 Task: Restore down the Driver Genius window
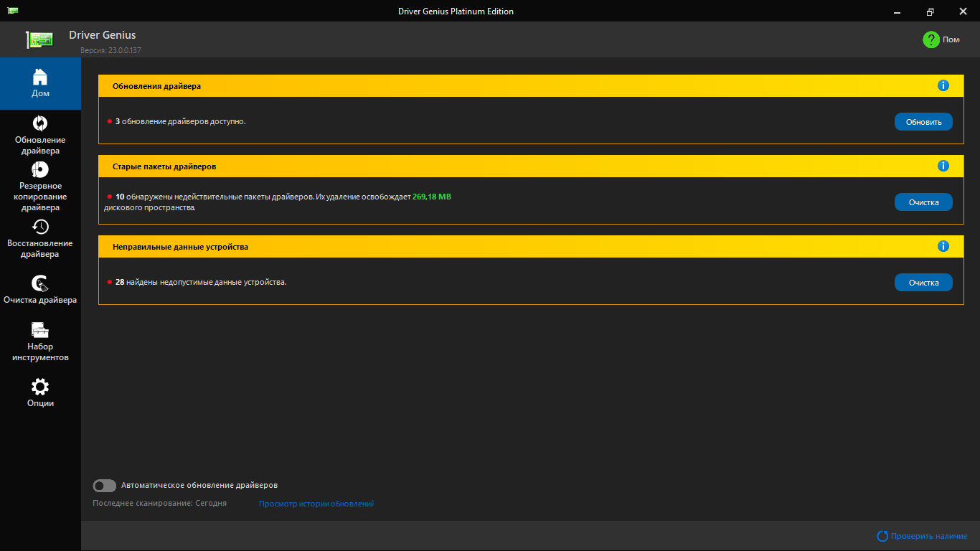930,11
